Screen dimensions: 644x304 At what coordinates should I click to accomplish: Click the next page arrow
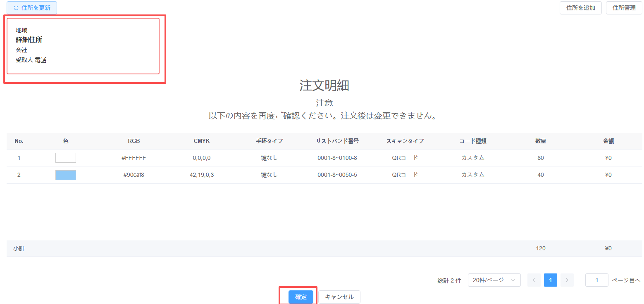pyautogui.click(x=567, y=280)
